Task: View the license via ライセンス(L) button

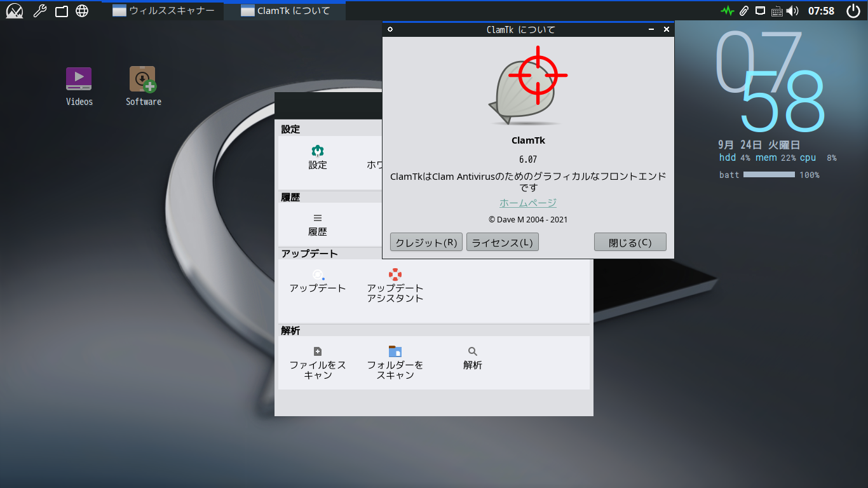Action: [x=502, y=241]
